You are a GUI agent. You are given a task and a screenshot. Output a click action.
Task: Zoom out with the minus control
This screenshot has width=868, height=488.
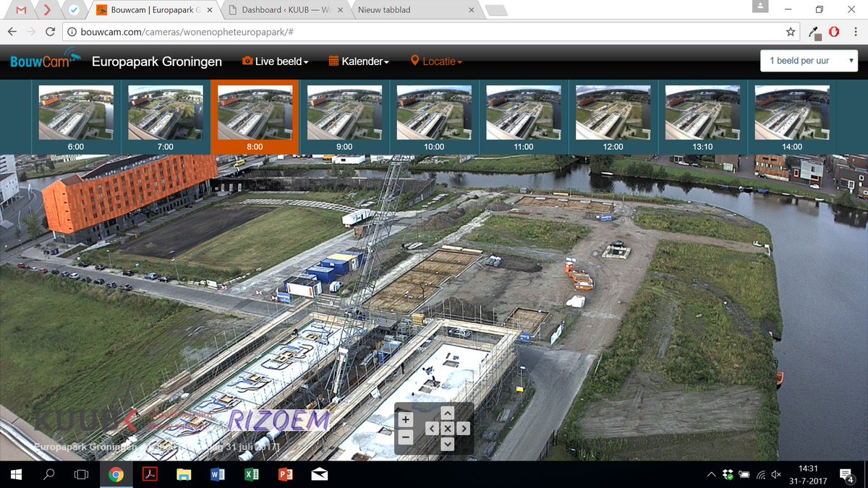point(406,437)
